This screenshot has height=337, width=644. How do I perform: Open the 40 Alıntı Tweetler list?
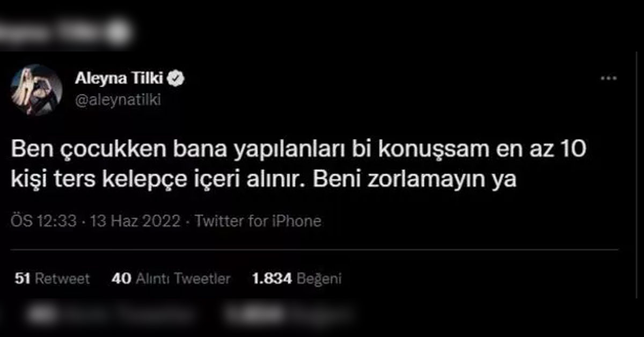click(x=171, y=279)
